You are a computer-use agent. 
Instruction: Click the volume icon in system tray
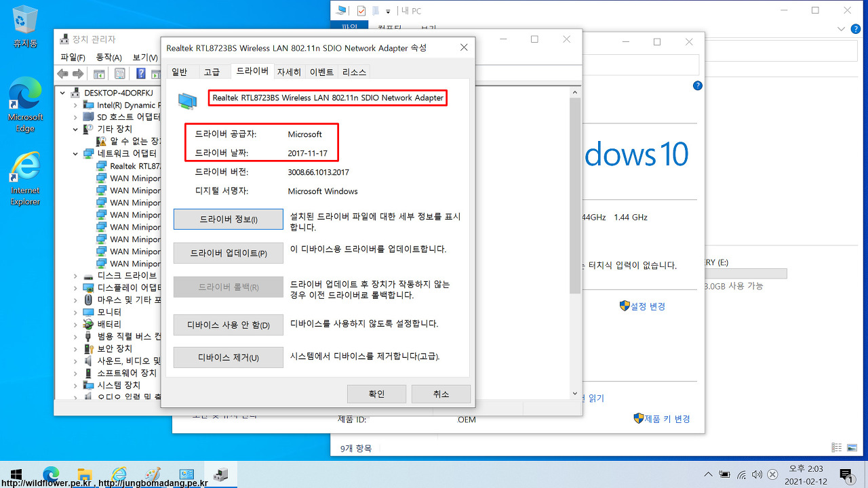757,474
